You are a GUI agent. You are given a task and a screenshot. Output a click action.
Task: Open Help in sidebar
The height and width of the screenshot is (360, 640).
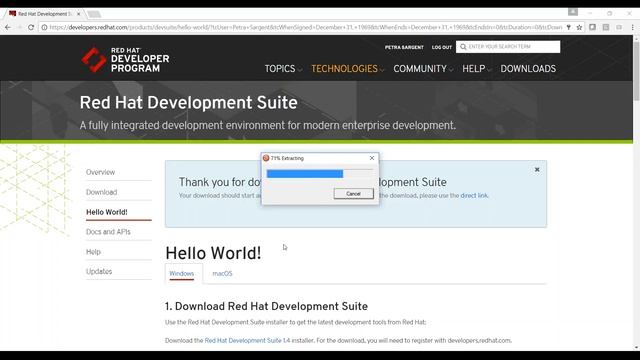(93, 251)
